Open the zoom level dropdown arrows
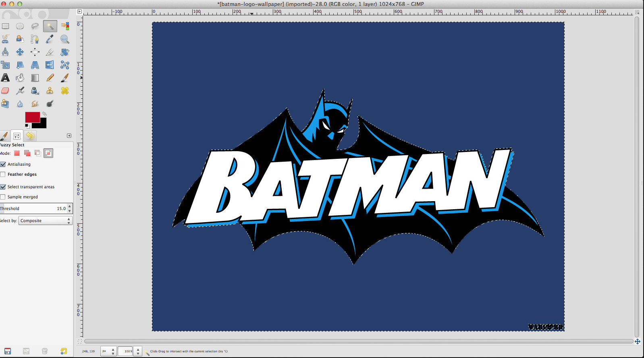Viewport: 644px width, 358px height. [x=138, y=351]
